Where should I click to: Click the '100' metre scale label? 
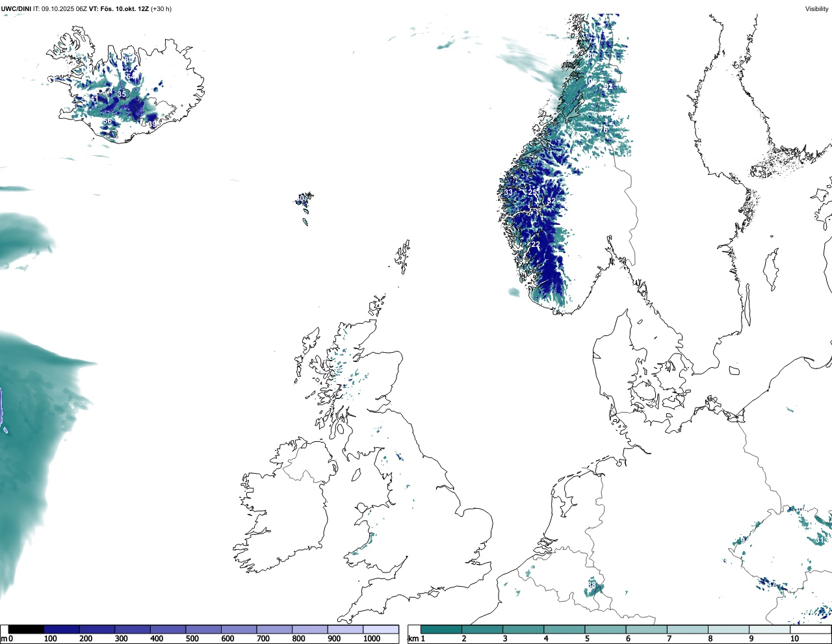coord(49,639)
